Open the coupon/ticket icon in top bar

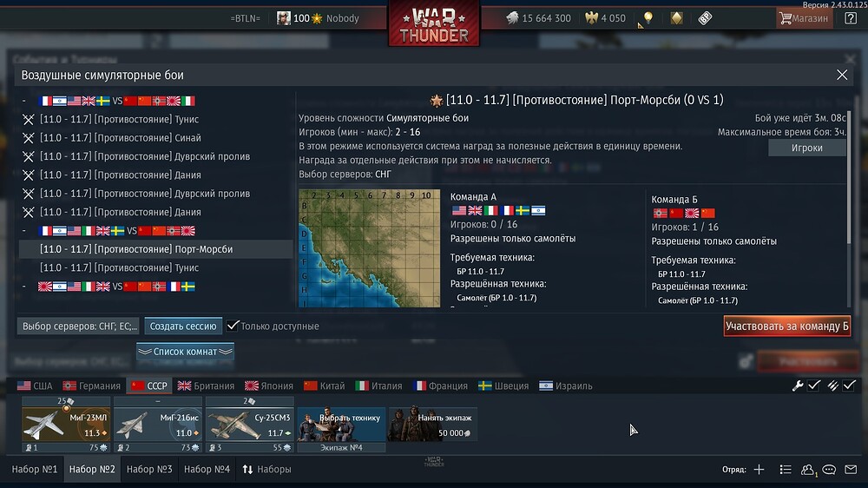[705, 18]
